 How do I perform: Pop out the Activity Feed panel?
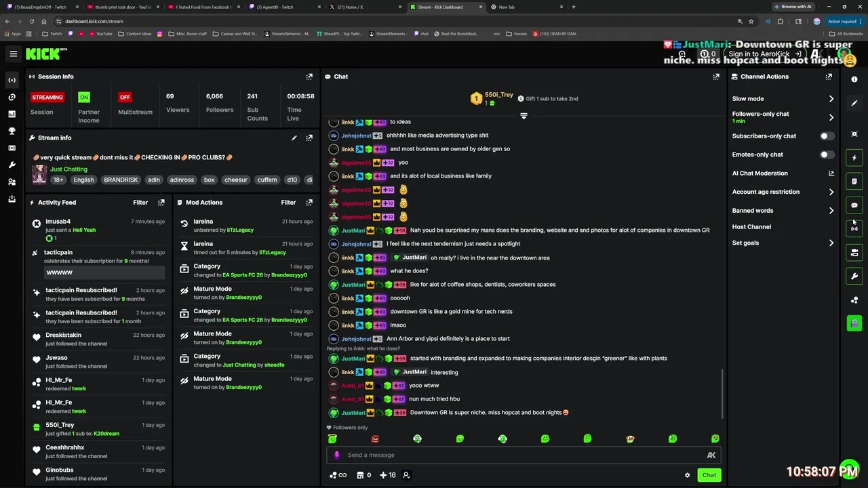click(161, 202)
